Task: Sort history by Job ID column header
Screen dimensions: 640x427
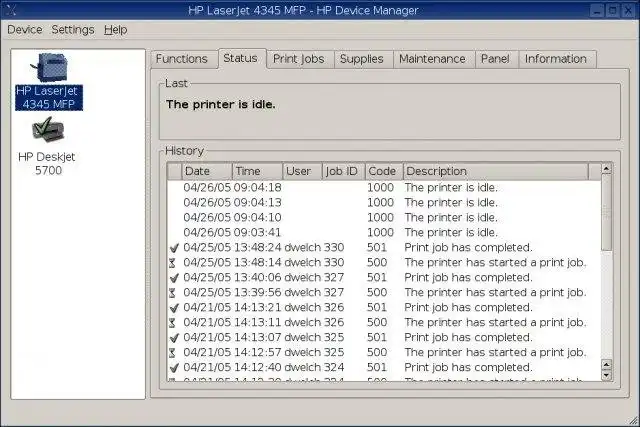Action: click(344, 171)
